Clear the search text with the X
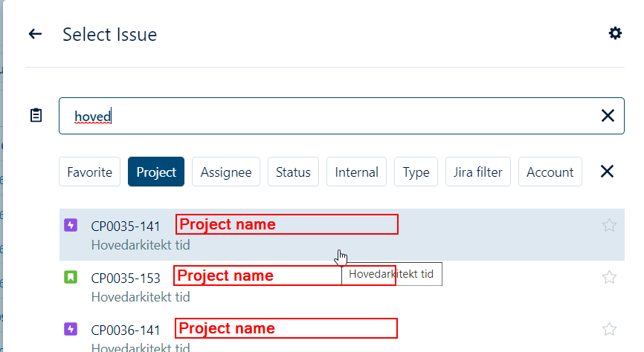Image resolution: width=644 pixels, height=352 pixels. tap(608, 116)
